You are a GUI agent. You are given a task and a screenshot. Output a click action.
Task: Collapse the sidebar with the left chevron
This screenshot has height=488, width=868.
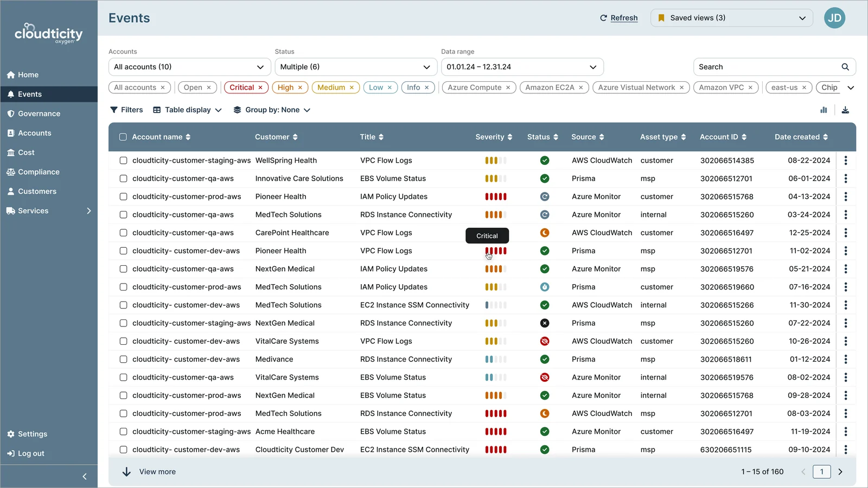click(x=85, y=477)
